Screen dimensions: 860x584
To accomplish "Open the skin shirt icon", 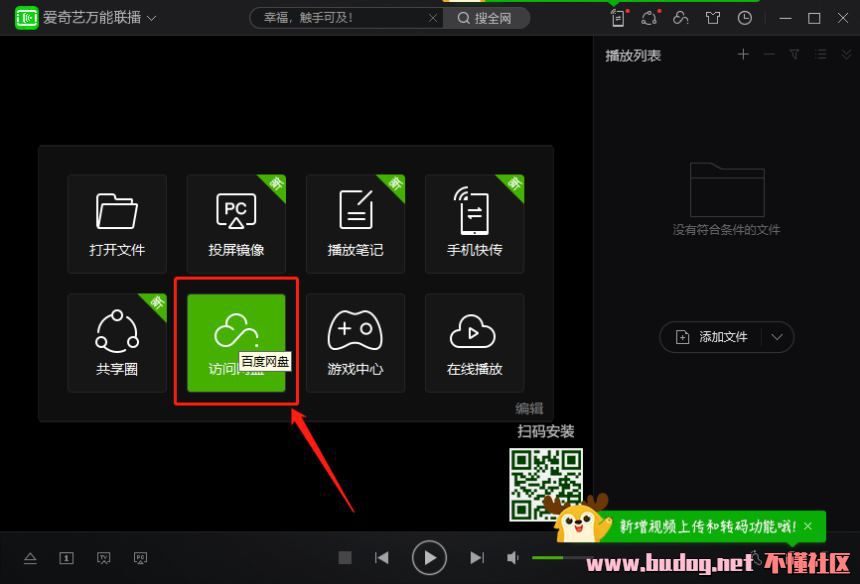I will [x=712, y=18].
